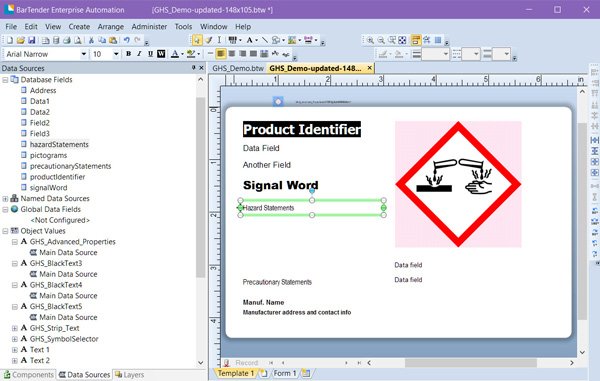Close the GHS_Demo-updated document tab
Image resolution: width=600 pixels, height=381 pixels.
click(x=369, y=68)
